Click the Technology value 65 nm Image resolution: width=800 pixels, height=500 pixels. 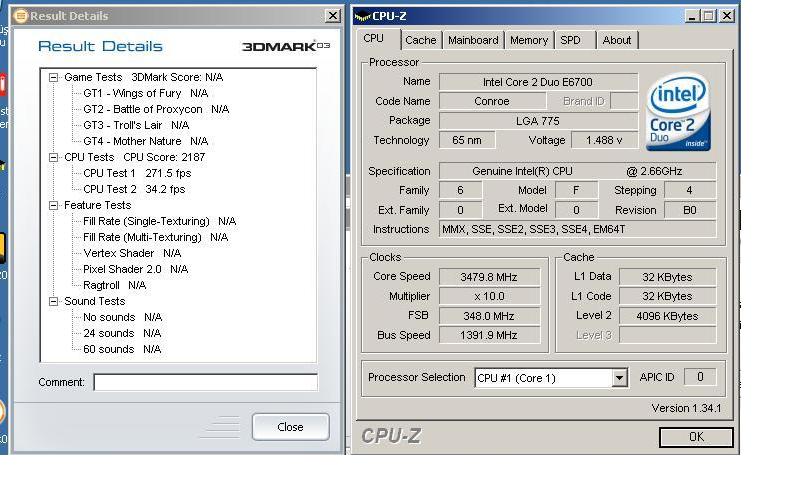pos(467,140)
